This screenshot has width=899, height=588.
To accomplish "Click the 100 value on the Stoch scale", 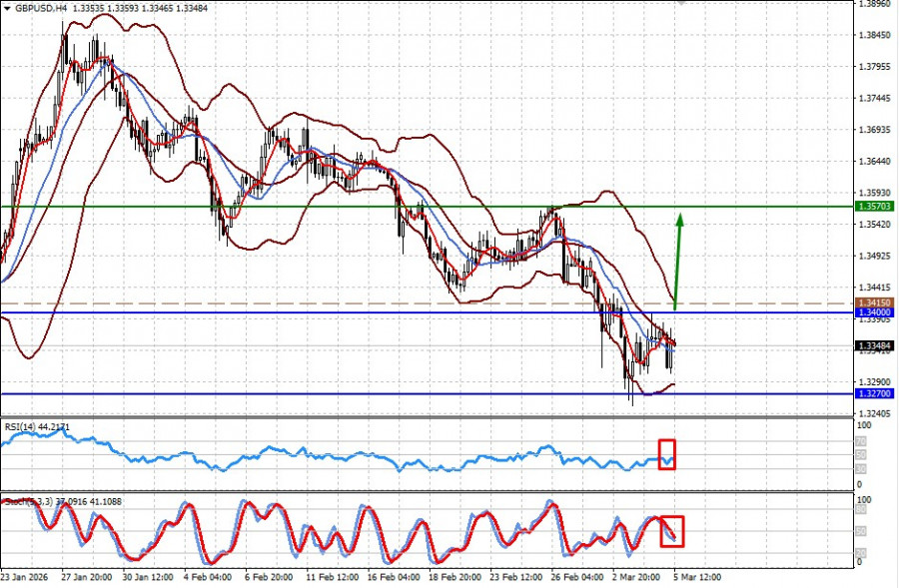I will pos(864,500).
